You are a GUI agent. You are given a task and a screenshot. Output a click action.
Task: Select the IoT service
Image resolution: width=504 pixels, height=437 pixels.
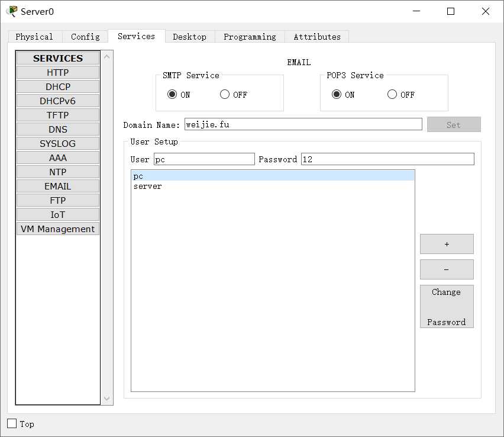click(x=58, y=214)
